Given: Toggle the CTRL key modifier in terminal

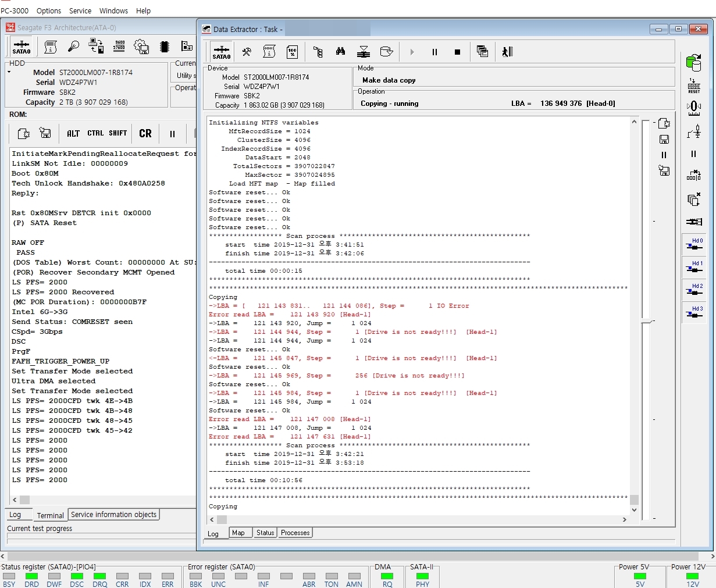Looking at the screenshot, I should click(x=95, y=133).
